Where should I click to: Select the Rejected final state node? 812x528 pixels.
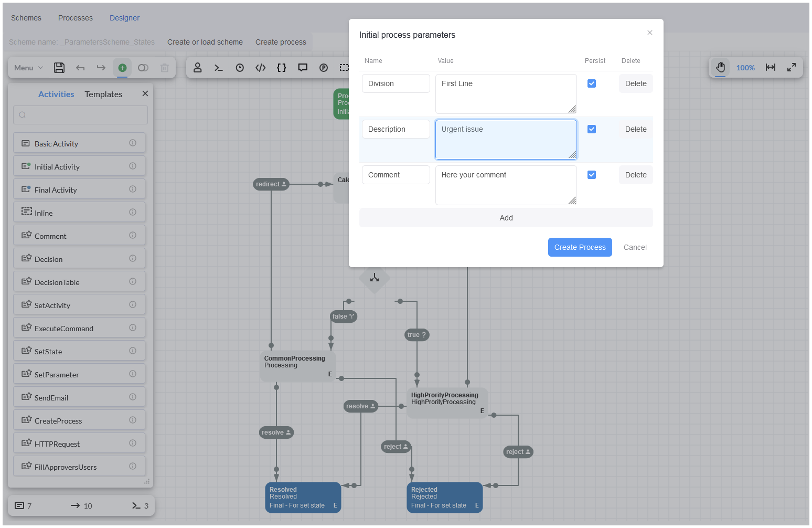click(445, 497)
